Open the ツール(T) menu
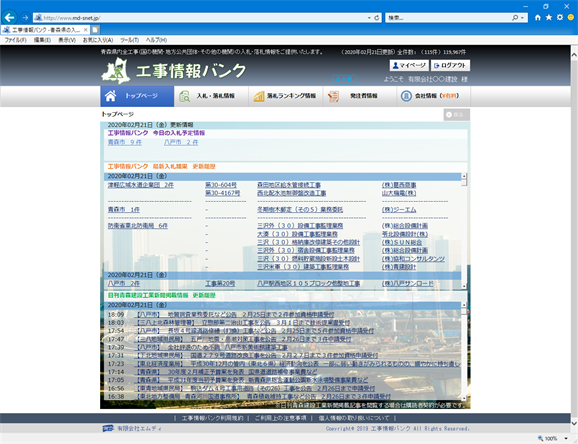578x444 pixels. tap(129, 40)
